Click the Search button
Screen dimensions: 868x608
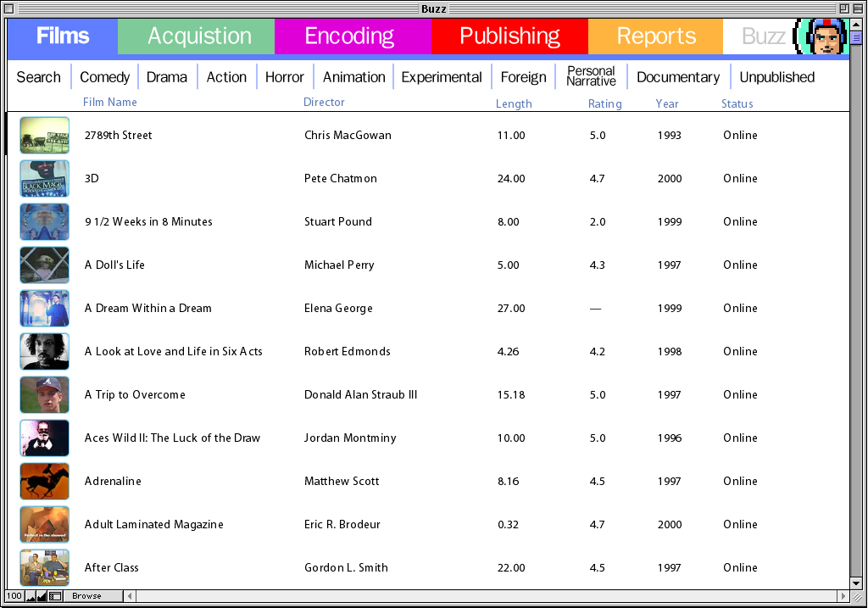pyautogui.click(x=39, y=77)
